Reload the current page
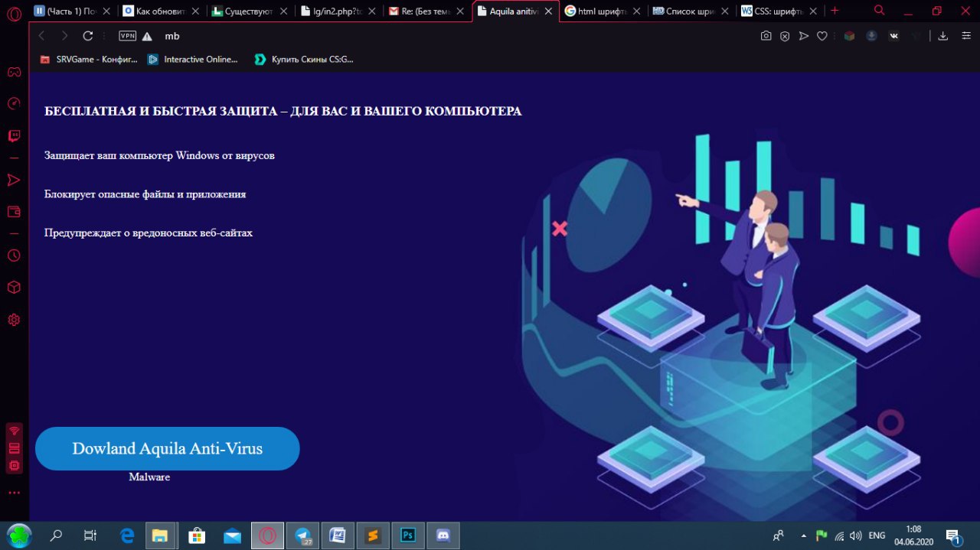Viewport: 980px width, 550px height. coord(88,36)
